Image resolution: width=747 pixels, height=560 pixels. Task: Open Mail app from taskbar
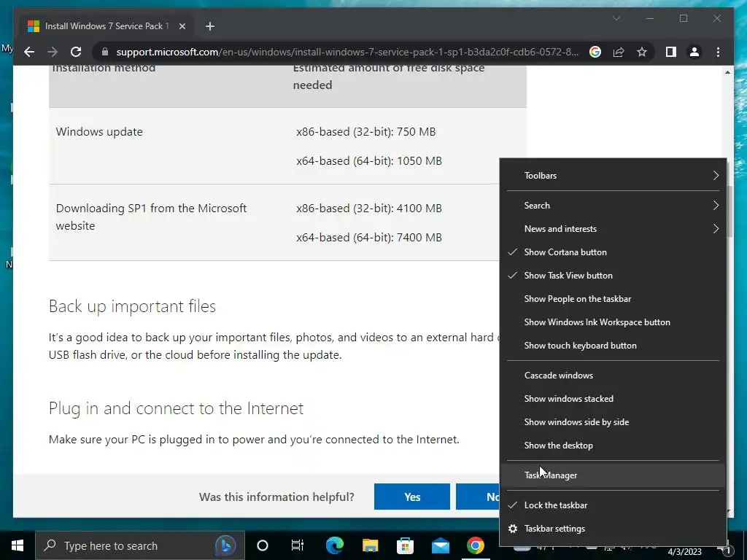[x=441, y=545]
